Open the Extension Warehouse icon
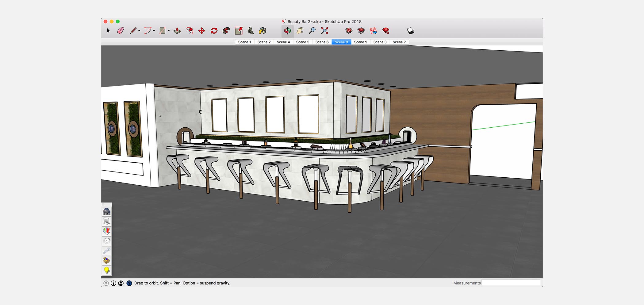This screenshot has width=644, height=305. (361, 31)
